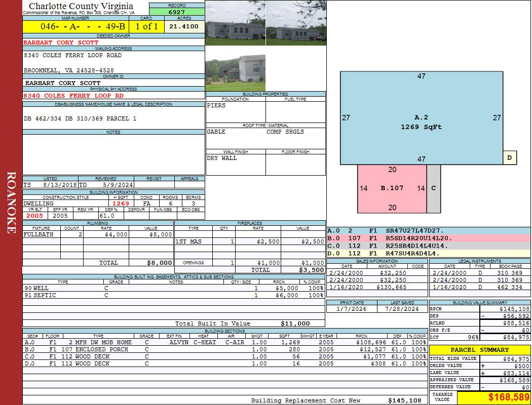Click the red physical 911 address
Image resolution: width=532 pixels, height=405 pixels.
click(x=73, y=96)
